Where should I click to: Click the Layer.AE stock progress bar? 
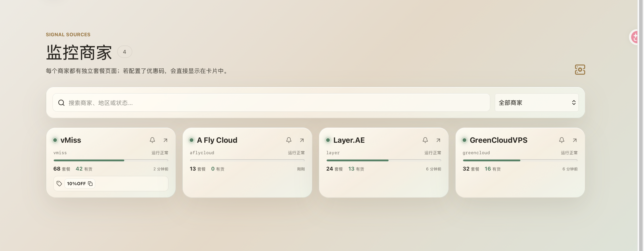pyautogui.click(x=384, y=160)
